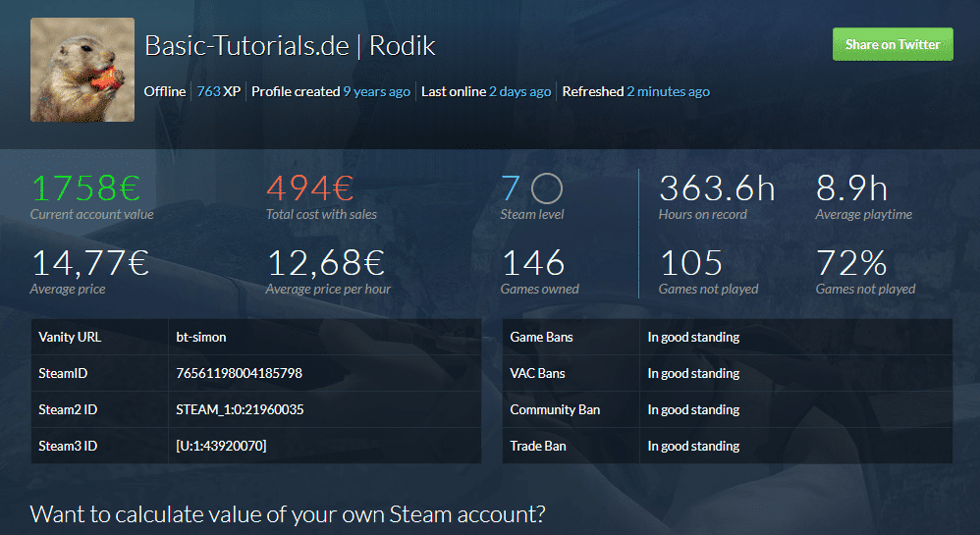980x535 pixels.
Task: Click the 72% Games not played stat
Action: point(850,263)
